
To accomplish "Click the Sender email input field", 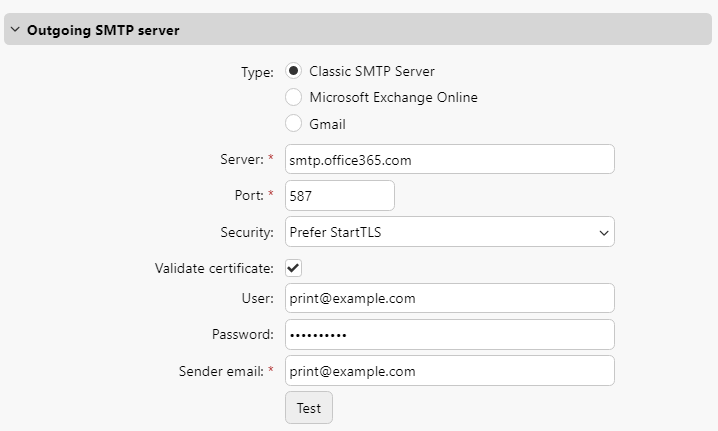I will click(449, 371).
